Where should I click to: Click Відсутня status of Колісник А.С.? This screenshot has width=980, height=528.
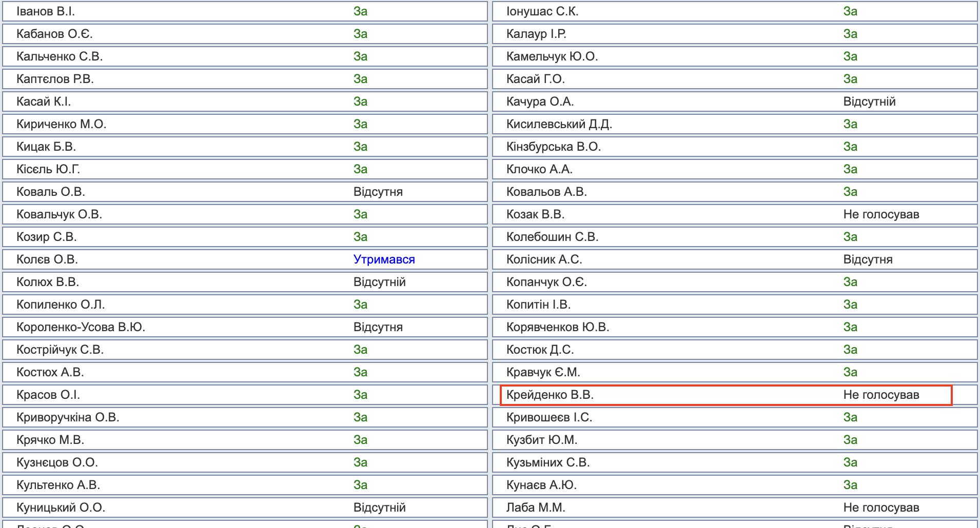868,259
